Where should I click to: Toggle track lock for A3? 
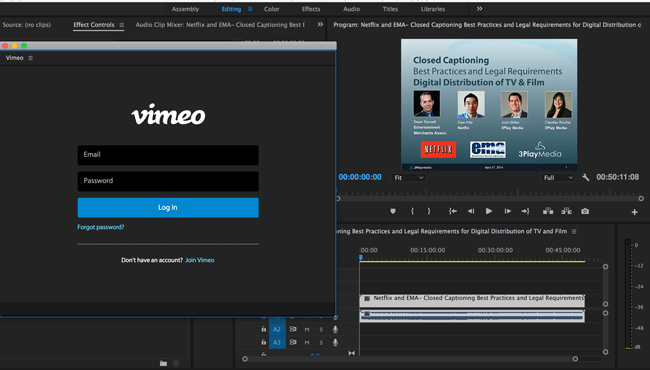click(x=264, y=342)
